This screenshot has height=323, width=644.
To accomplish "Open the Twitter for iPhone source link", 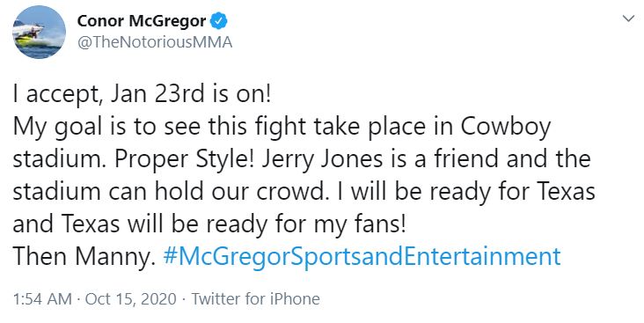I will pyautogui.click(x=255, y=298).
